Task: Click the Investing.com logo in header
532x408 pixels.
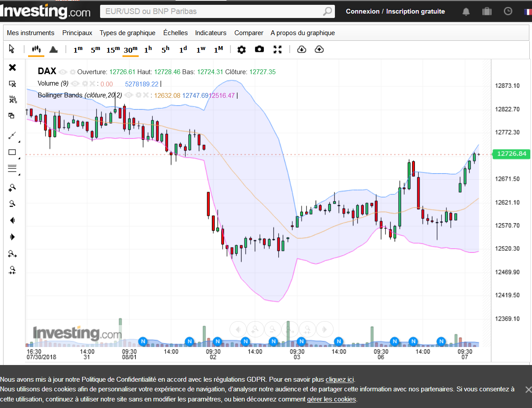Action: tap(45, 11)
